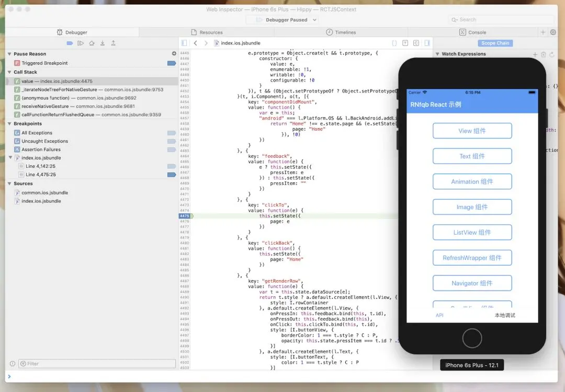Collapse the Sources section
The width and height of the screenshot is (565, 392).
coord(9,183)
